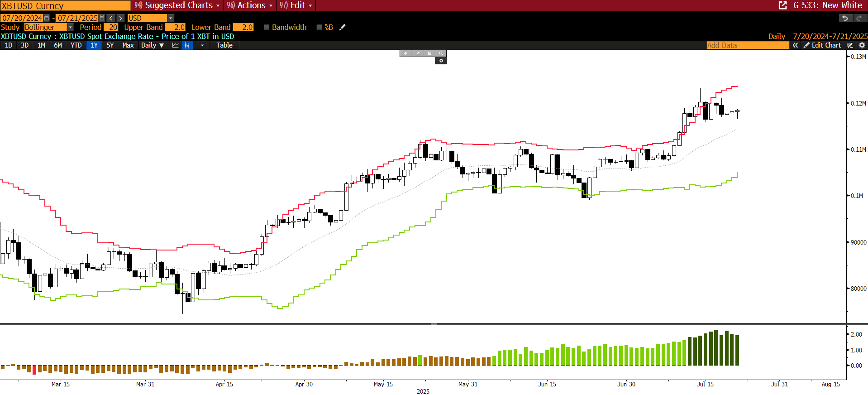Open chart settings gear icon
The width and height of the screenshot is (868, 395).
coord(862,45)
